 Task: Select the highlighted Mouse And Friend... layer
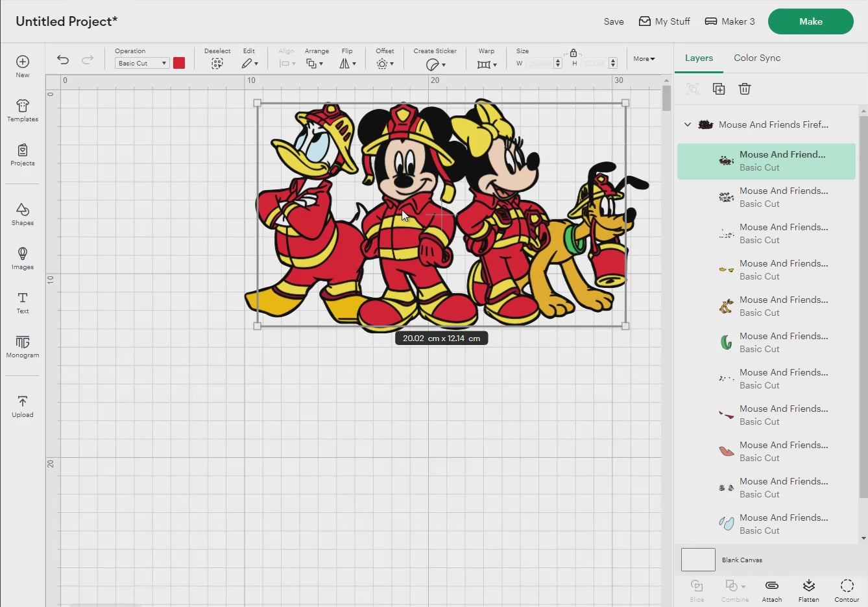coord(766,161)
